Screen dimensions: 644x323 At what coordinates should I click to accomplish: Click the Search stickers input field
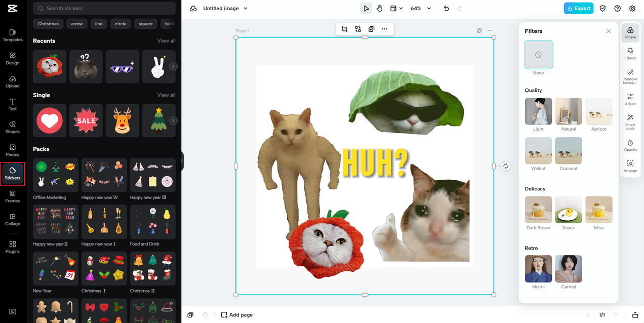104,8
